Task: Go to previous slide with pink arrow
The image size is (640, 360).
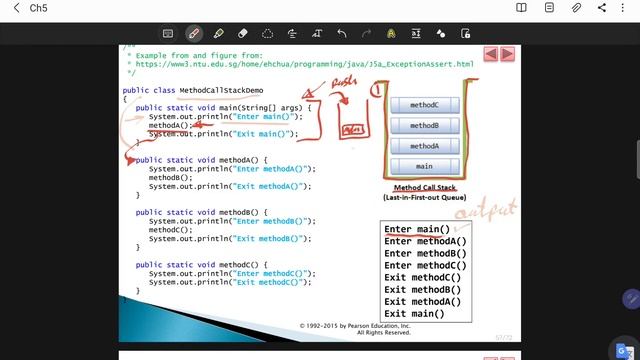Action: (x=491, y=54)
